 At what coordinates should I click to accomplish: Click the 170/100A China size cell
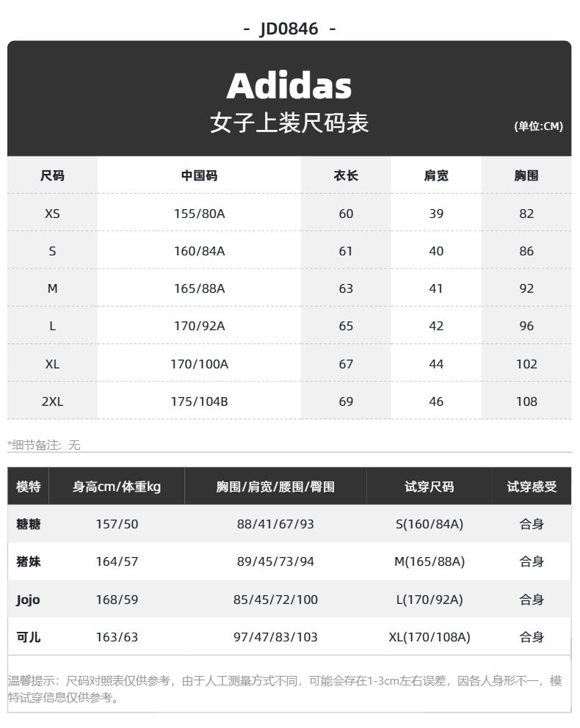click(199, 364)
